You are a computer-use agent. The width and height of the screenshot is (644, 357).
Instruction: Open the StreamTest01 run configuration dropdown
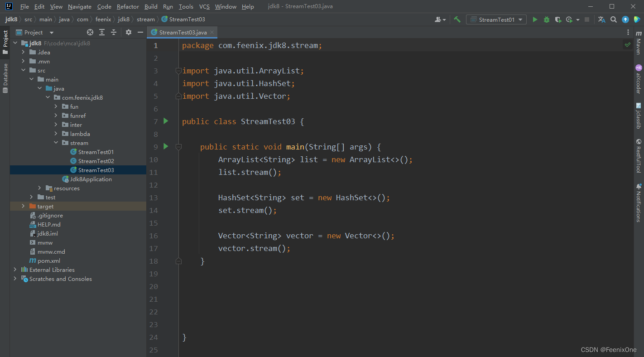click(496, 19)
